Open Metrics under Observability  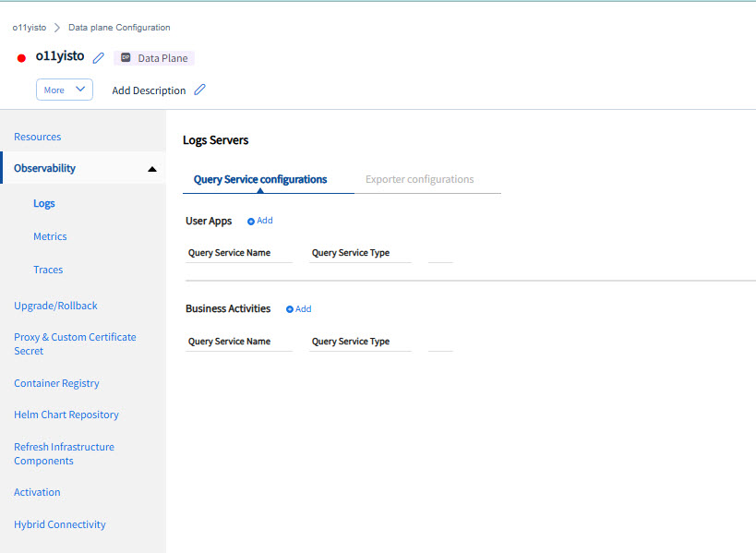point(50,236)
